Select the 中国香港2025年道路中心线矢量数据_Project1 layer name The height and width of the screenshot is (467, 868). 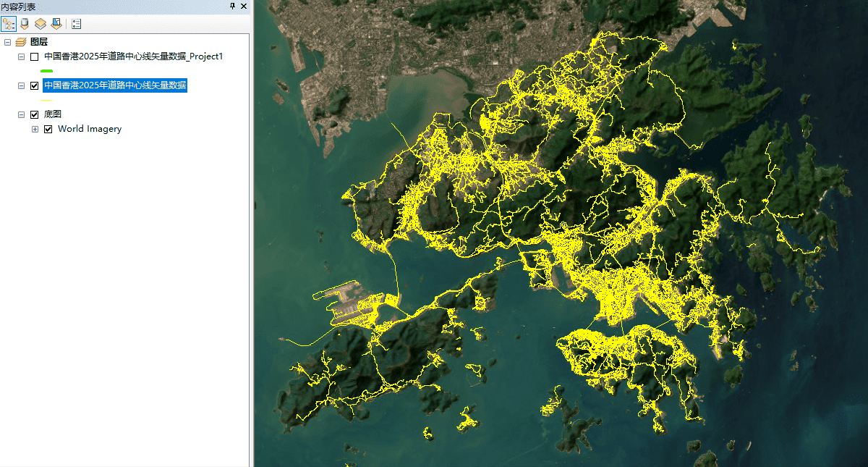point(133,56)
